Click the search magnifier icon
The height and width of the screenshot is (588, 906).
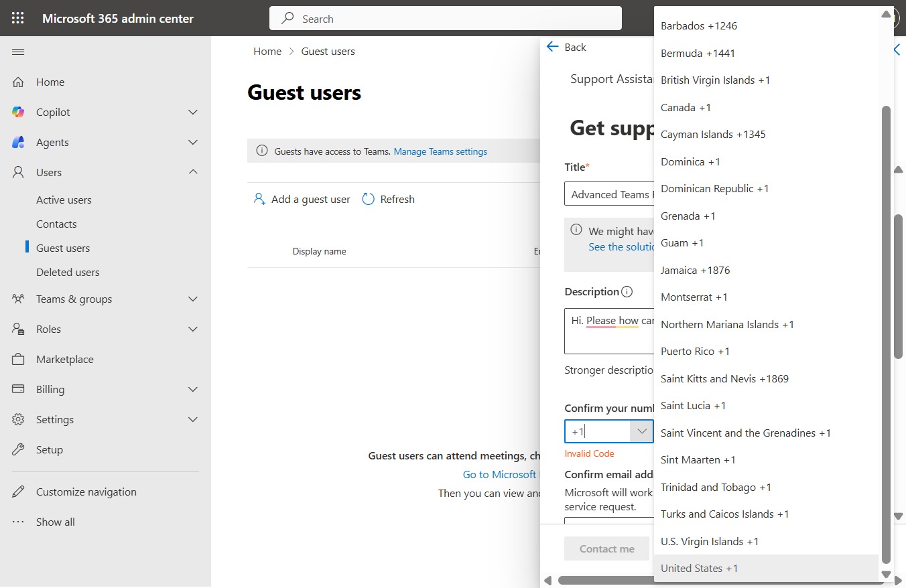point(287,19)
